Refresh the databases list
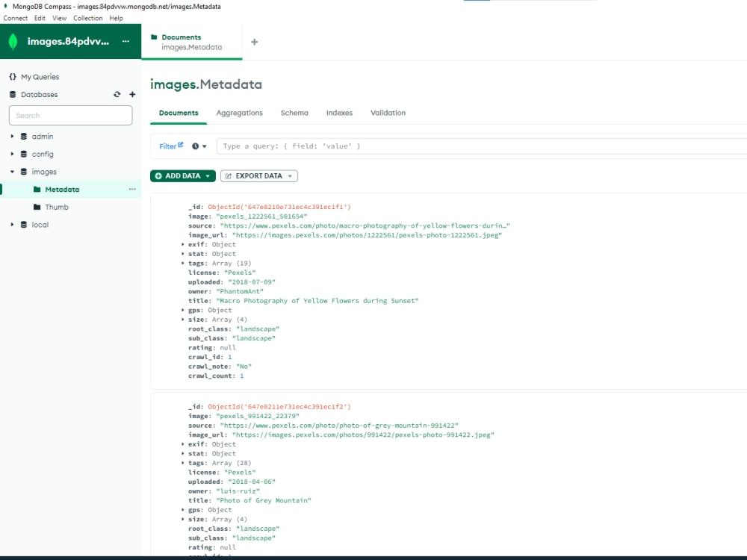 (x=117, y=94)
